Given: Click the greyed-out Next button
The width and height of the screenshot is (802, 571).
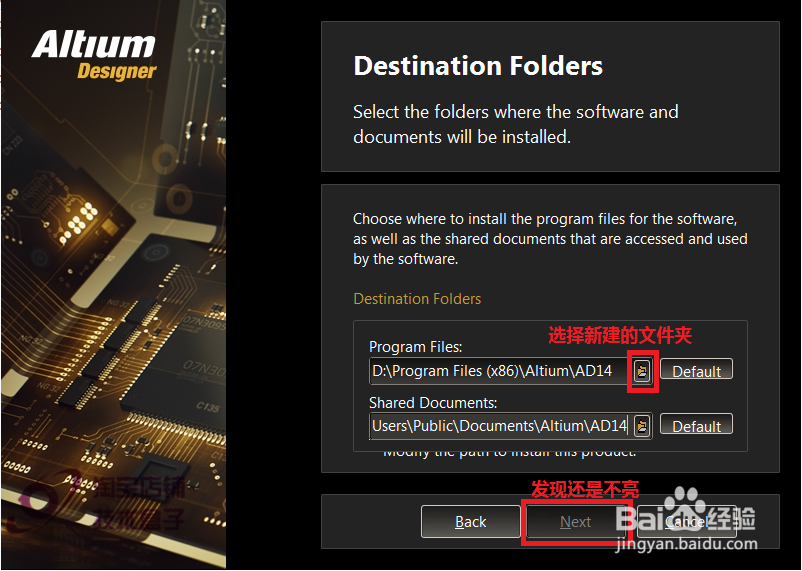Looking at the screenshot, I should click(x=575, y=521).
